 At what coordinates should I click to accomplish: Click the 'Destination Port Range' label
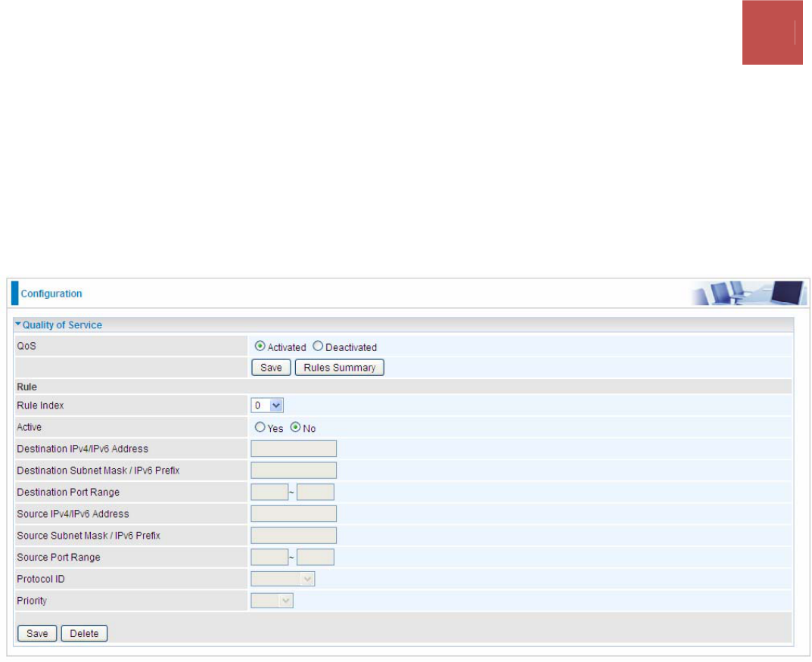(x=68, y=493)
